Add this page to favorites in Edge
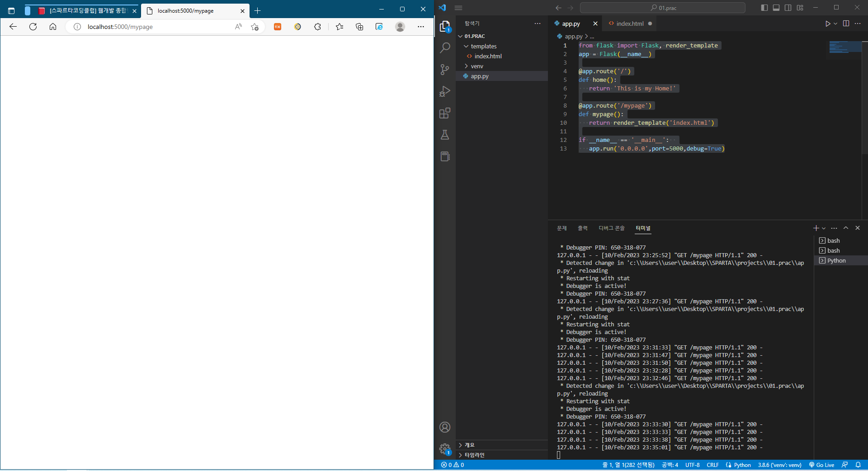Screen dimensions: 868x471 (255, 27)
